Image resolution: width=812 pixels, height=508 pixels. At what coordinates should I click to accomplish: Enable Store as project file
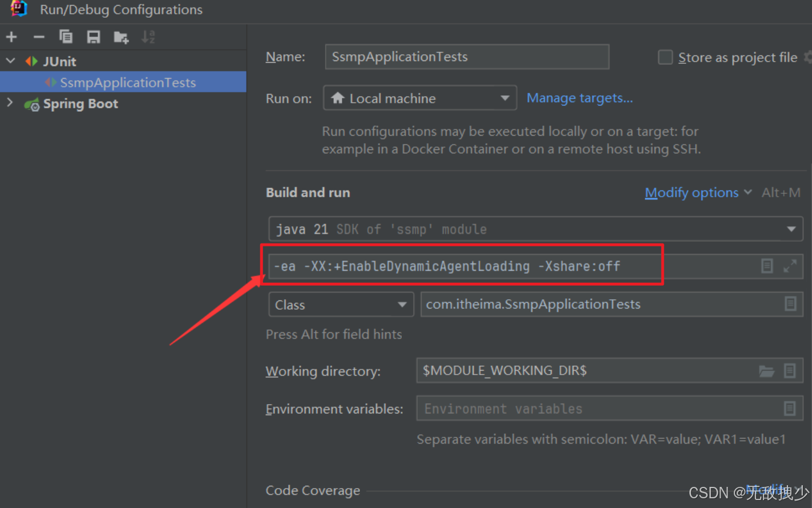click(x=665, y=57)
